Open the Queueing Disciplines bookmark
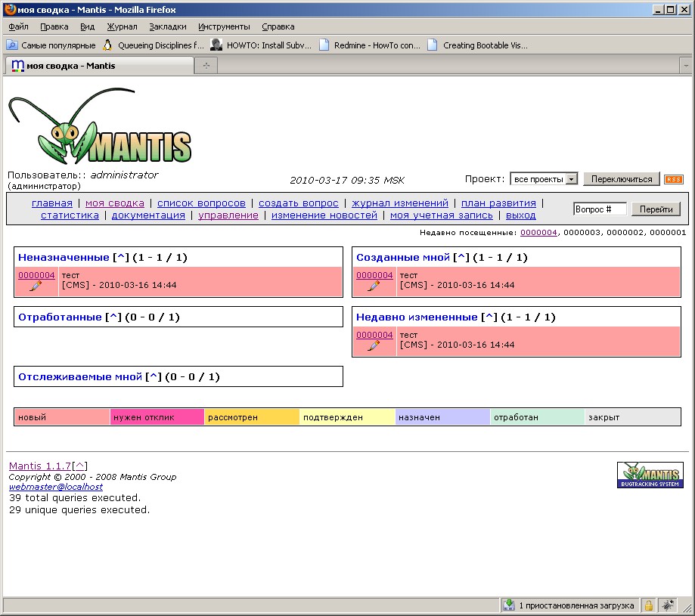Image resolution: width=695 pixels, height=616 pixels. (154, 45)
